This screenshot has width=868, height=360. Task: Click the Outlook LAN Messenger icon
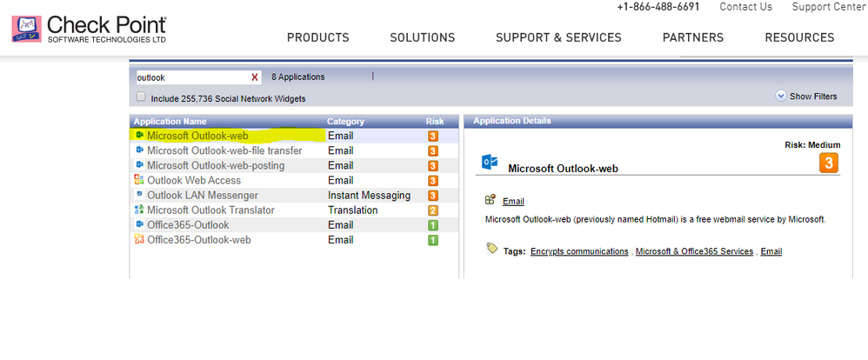[x=139, y=195]
